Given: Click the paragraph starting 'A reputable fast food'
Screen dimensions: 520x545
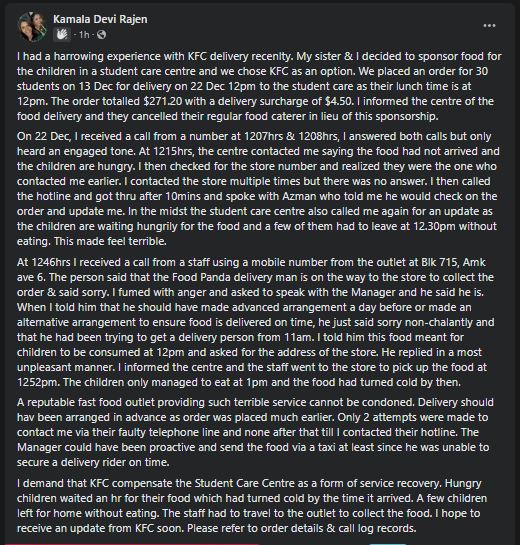Looking at the screenshot, I should (255, 432).
